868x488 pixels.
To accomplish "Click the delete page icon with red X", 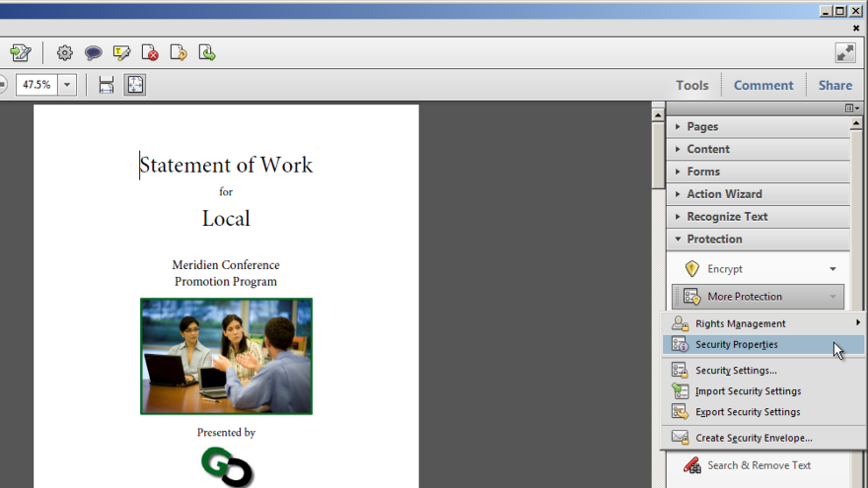I will [x=150, y=53].
